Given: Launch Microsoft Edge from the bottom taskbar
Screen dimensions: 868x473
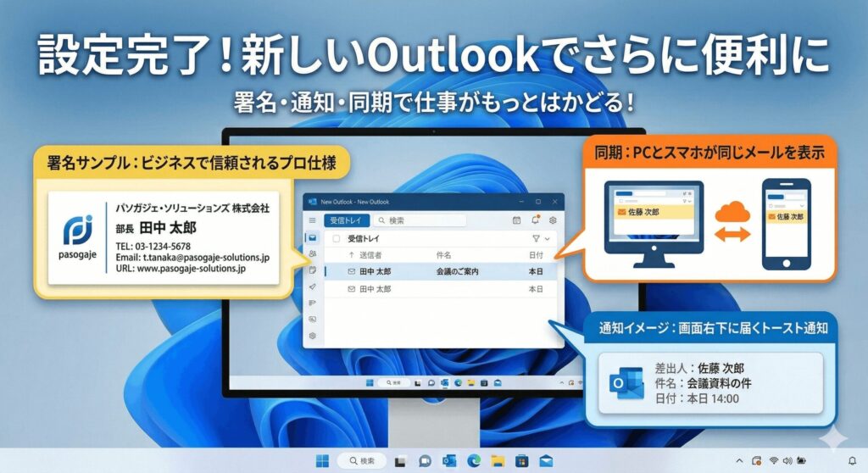Looking at the screenshot, I should click(473, 460).
